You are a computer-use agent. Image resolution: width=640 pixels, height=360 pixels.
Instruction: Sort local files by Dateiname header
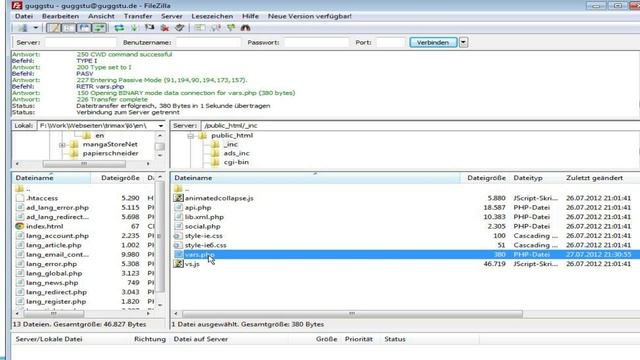click(51, 178)
